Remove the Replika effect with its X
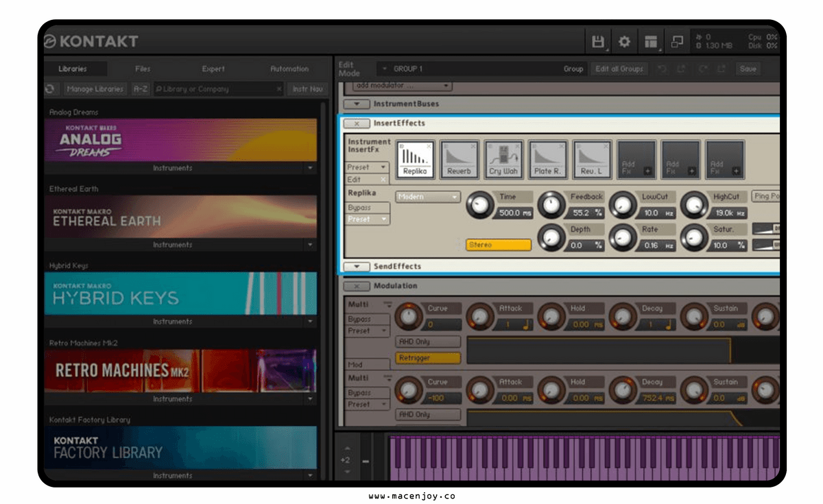Viewport: 823px width, 504px height. [429, 146]
